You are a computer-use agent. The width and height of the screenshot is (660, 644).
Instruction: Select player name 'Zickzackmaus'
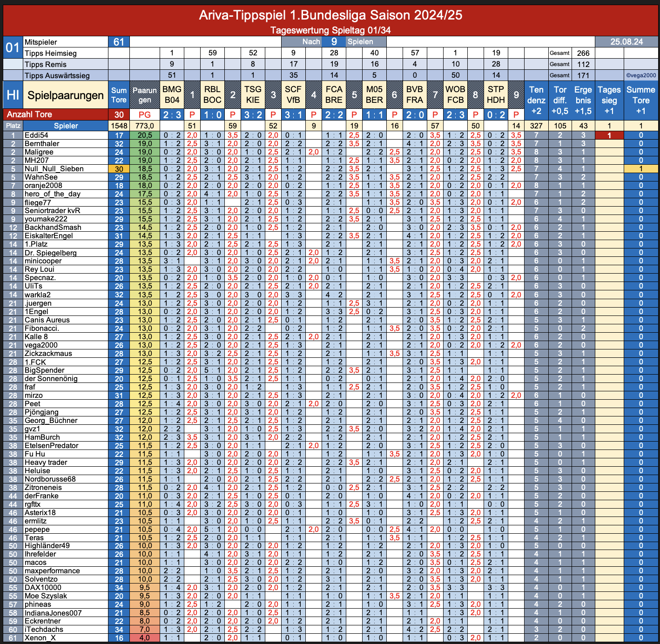point(48,354)
